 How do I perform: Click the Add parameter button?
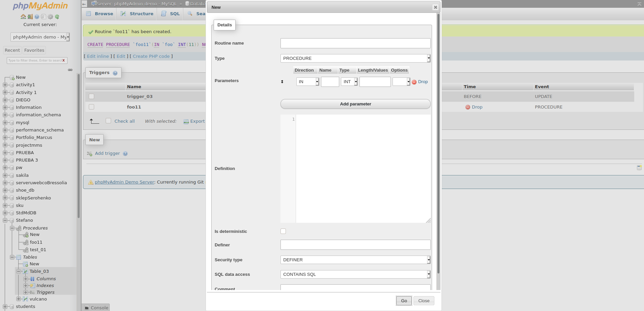click(x=355, y=104)
